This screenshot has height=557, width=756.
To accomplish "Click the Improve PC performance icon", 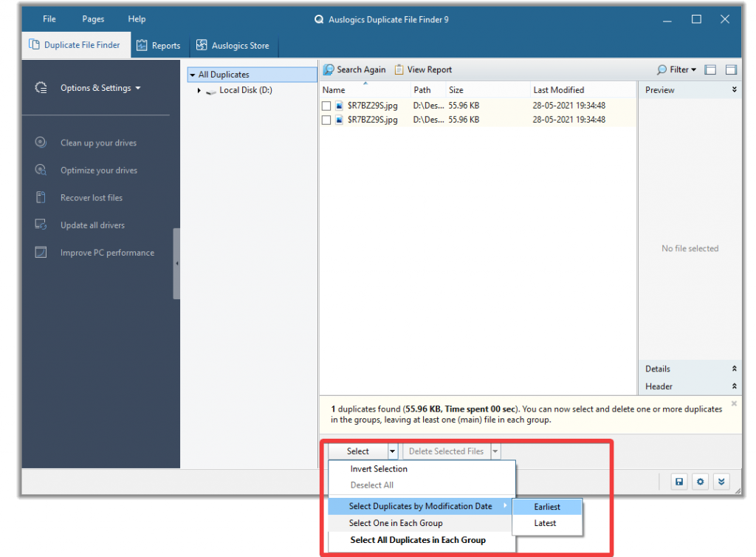I will coord(41,252).
